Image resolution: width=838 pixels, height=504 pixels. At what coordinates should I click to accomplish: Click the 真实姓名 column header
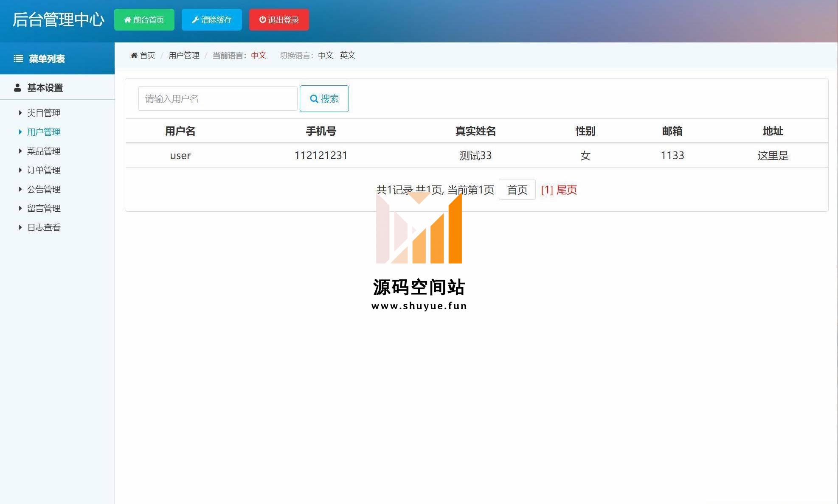pos(475,131)
